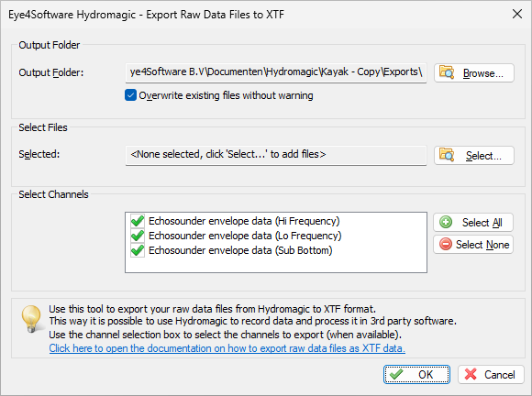Toggle Hi Frequency envelope data channel
The width and height of the screenshot is (532, 396).
coord(138,221)
